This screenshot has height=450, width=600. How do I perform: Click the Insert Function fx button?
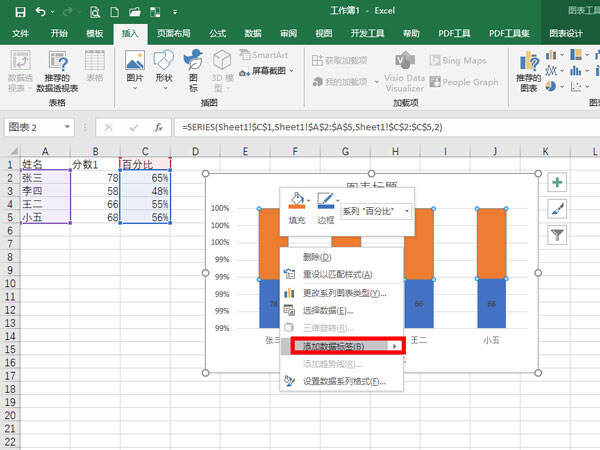point(158,127)
